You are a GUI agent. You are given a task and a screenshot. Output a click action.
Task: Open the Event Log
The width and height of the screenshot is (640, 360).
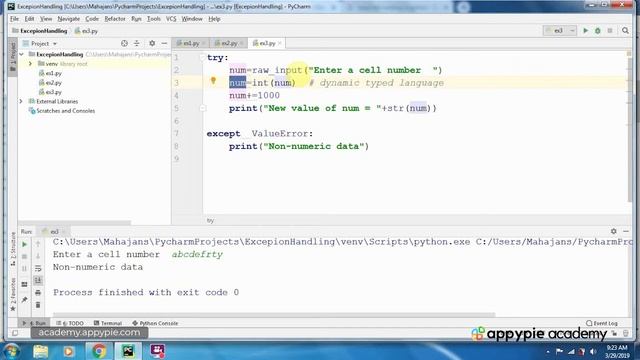(602, 323)
